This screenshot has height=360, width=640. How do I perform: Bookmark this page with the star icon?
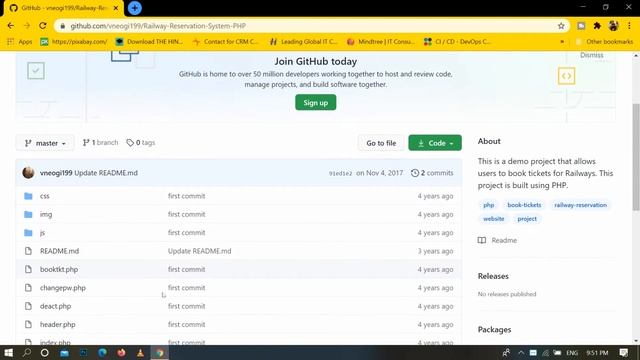pos(561,26)
